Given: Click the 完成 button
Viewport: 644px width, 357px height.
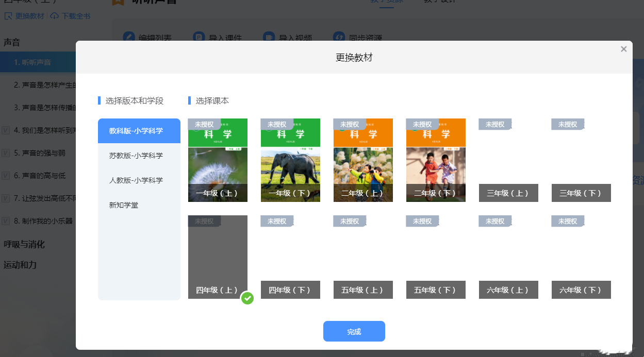Looking at the screenshot, I should click(354, 331).
